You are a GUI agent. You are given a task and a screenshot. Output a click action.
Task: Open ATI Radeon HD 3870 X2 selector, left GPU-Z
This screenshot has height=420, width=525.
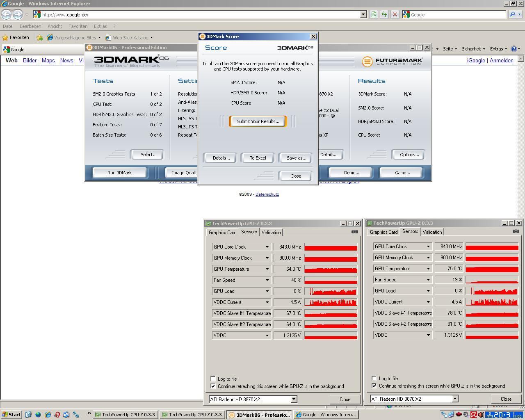click(294, 399)
